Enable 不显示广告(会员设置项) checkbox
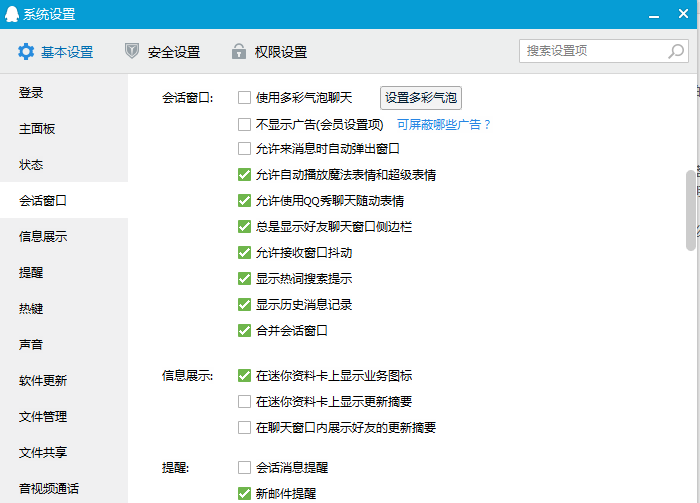700x503 pixels. pyautogui.click(x=244, y=125)
